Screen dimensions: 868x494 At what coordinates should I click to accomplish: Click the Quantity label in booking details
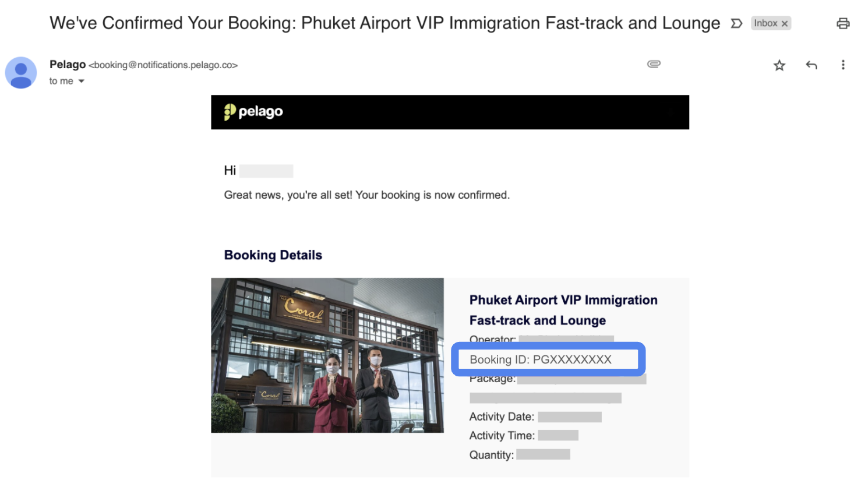(x=492, y=455)
